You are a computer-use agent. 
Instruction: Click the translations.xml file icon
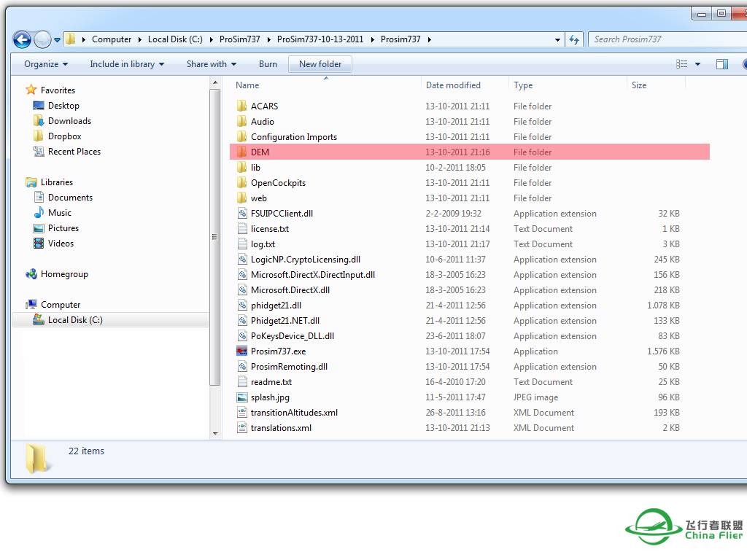243,428
